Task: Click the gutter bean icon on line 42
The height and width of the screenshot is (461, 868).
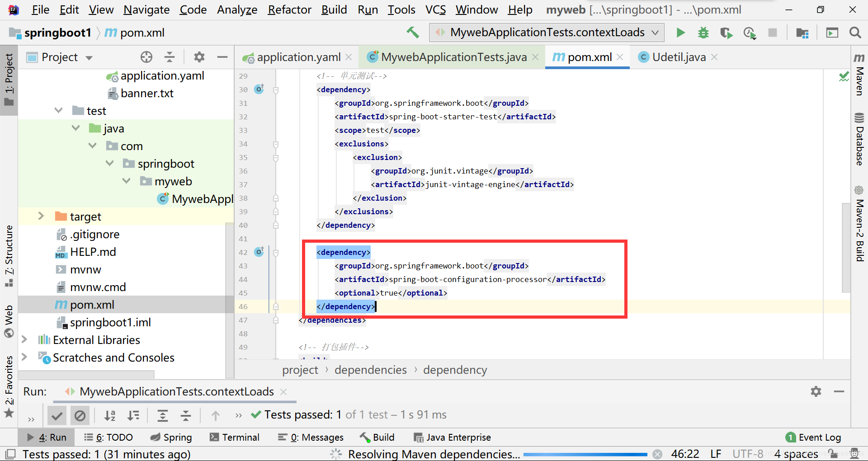Action: click(x=259, y=251)
